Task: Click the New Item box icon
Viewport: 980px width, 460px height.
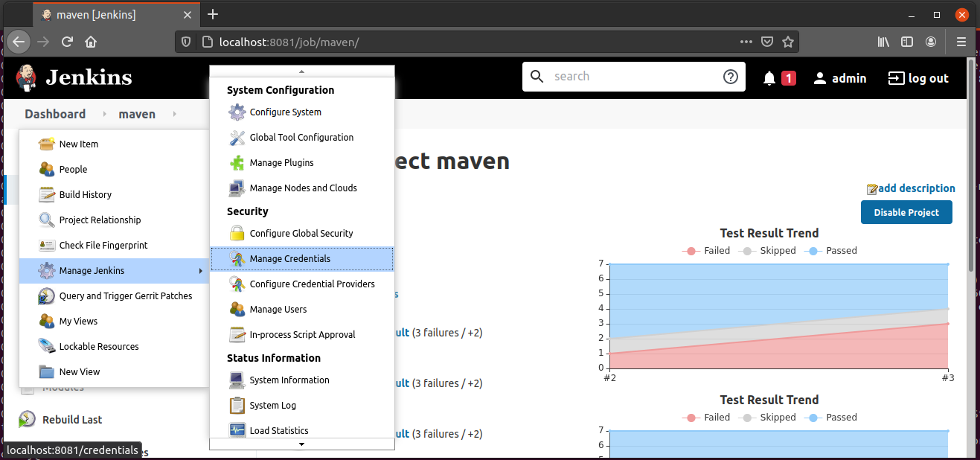Action: pos(47,144)
